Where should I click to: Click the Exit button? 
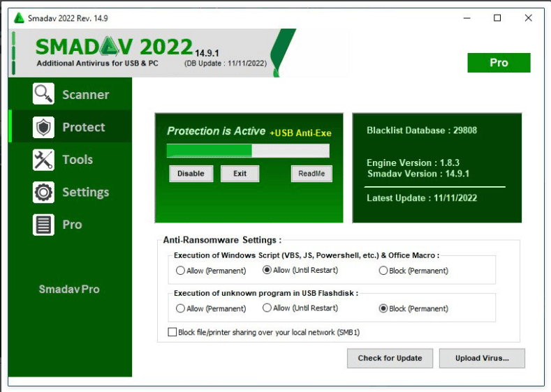click(x=240, y=174)
